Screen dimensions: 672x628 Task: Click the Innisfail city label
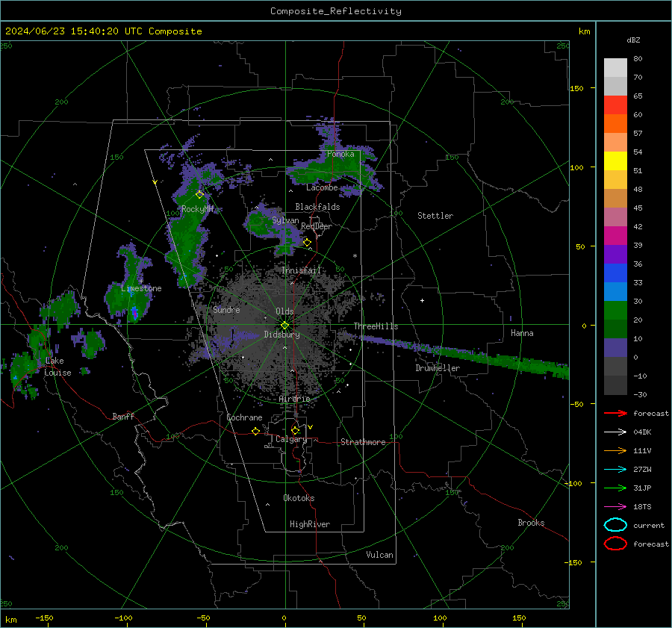click(301, 270)
